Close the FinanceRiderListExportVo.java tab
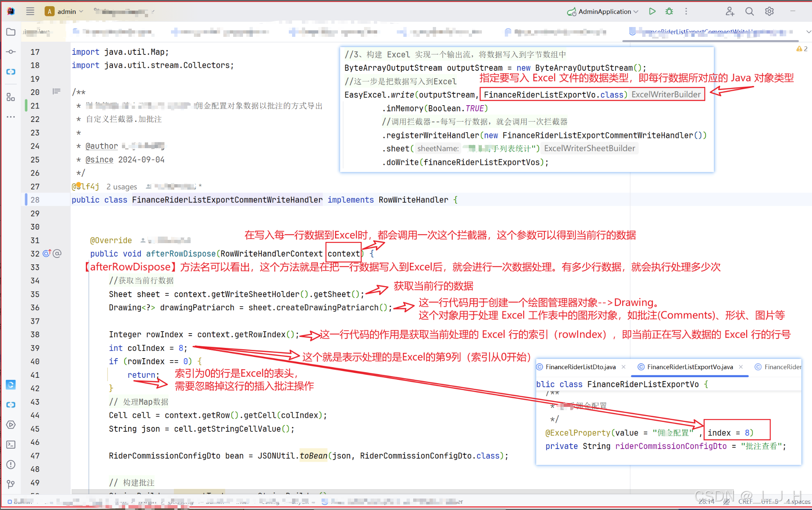Screen dimensions: 812x510 (x=741, y=367)
